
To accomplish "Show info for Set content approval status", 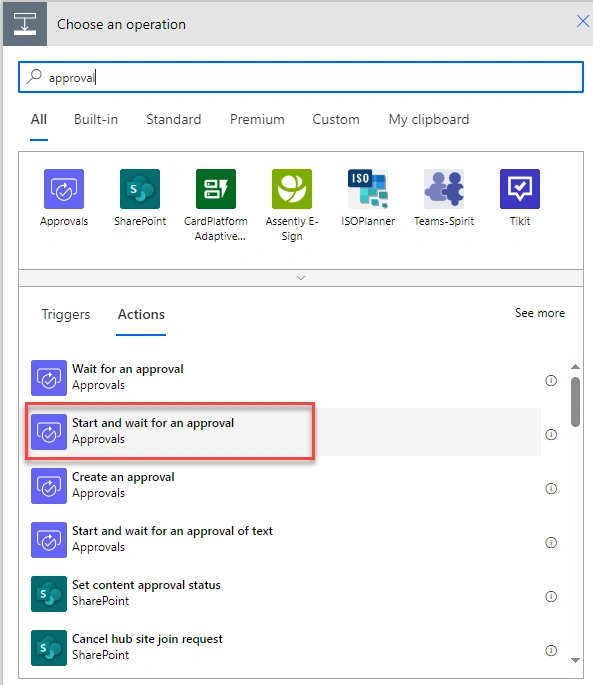I will pos(551,596).
